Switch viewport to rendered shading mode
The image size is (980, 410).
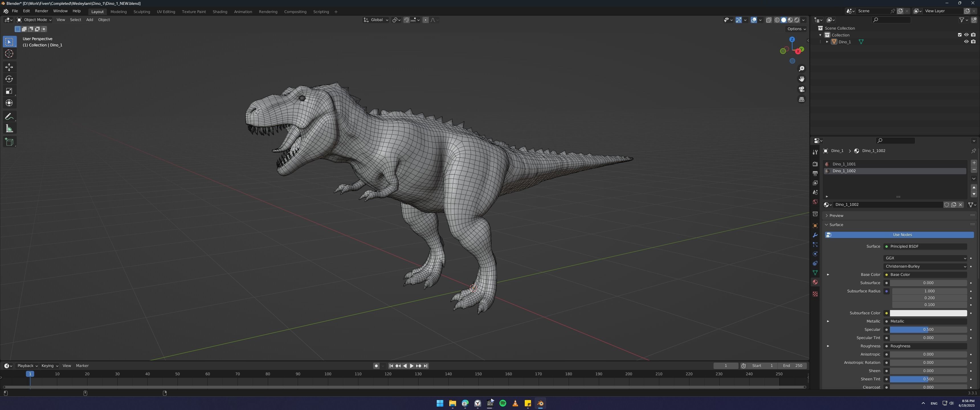pyautogui.click(x=797, y=20)
